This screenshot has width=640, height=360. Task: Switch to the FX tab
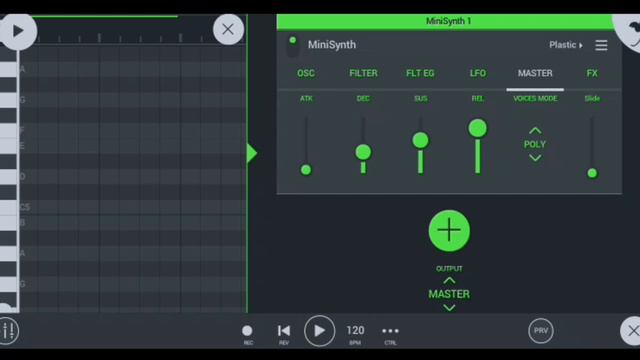(592, 73)
